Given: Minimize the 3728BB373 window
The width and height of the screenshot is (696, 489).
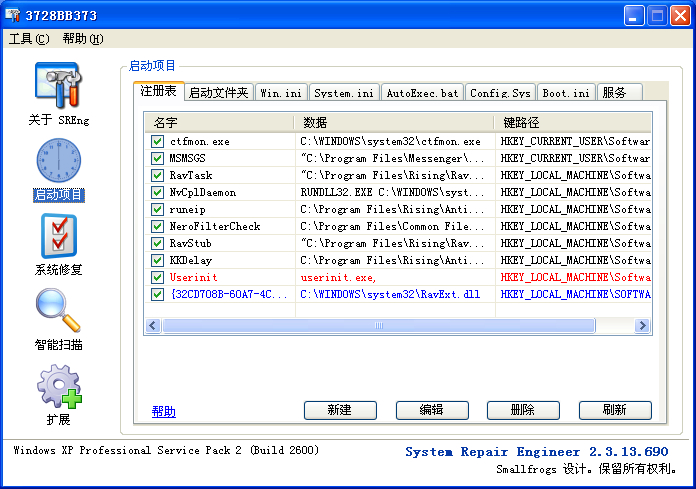Looking at the screenshot, I should [634, 16].
